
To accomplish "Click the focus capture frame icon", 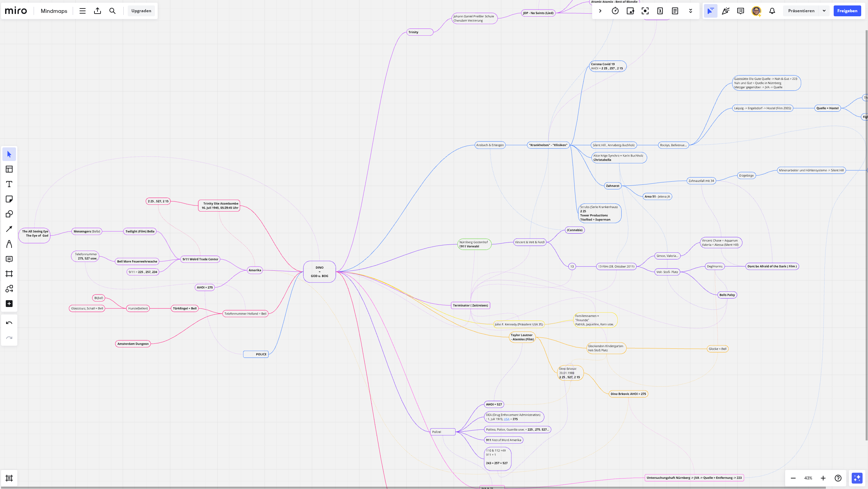I will click(x=645, y=11).
